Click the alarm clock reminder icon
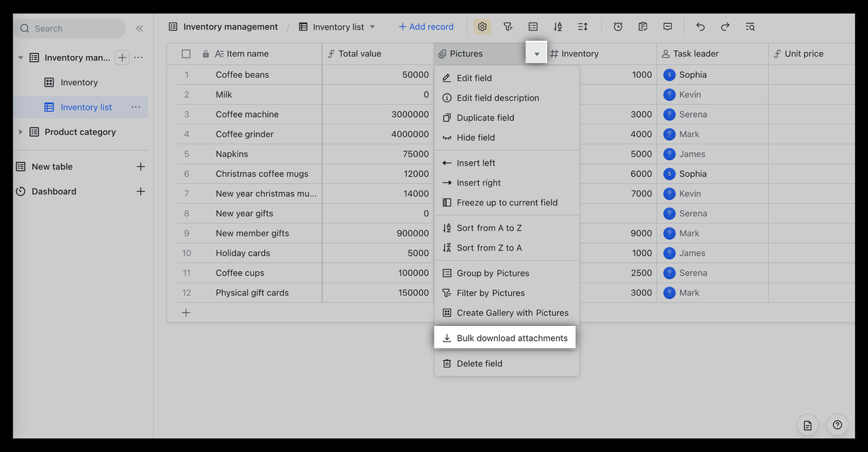 tap(618, 27)
